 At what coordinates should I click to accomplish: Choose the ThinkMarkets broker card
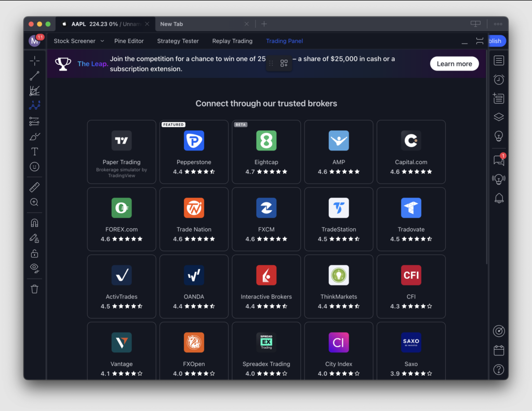click(x=339, y=286)
